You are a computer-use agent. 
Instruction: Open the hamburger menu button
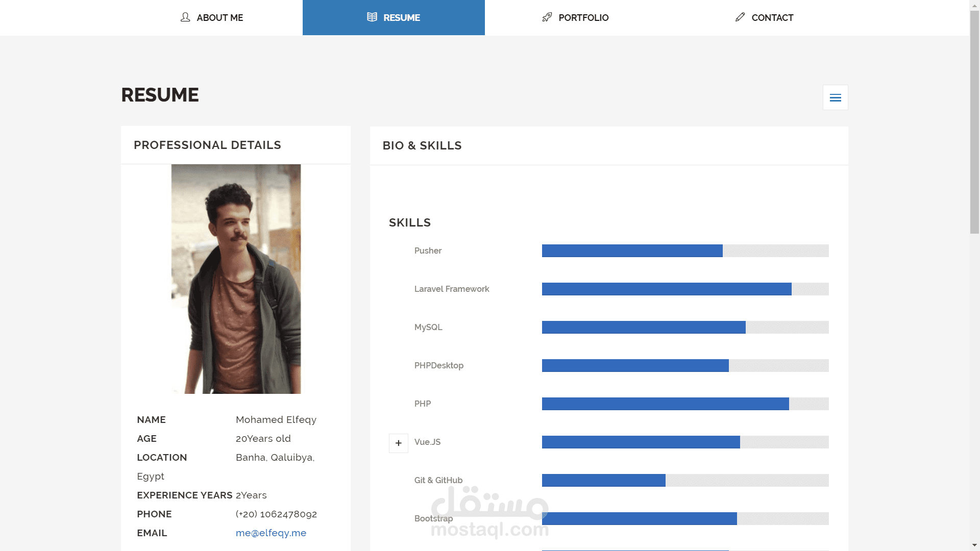click(836, 97)
